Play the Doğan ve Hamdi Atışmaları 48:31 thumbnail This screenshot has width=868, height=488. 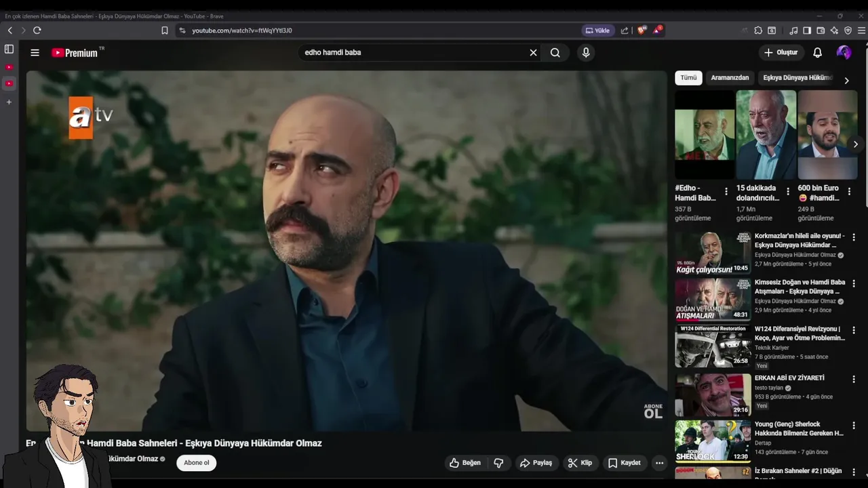click(713, 299)
